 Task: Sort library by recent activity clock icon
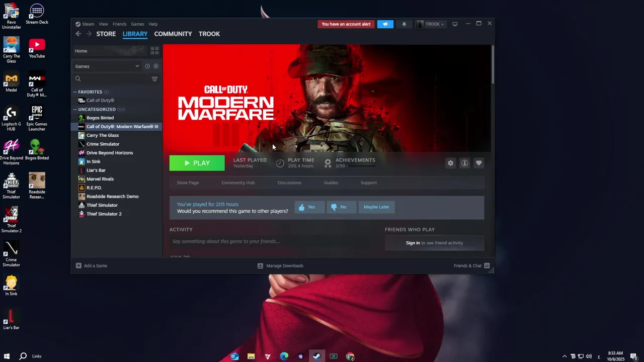pos(147,66)
